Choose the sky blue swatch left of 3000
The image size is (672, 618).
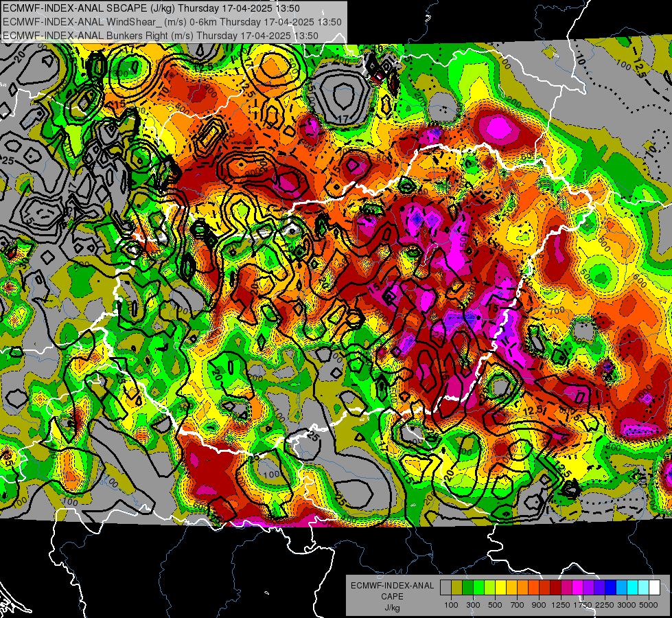[622, 587]
